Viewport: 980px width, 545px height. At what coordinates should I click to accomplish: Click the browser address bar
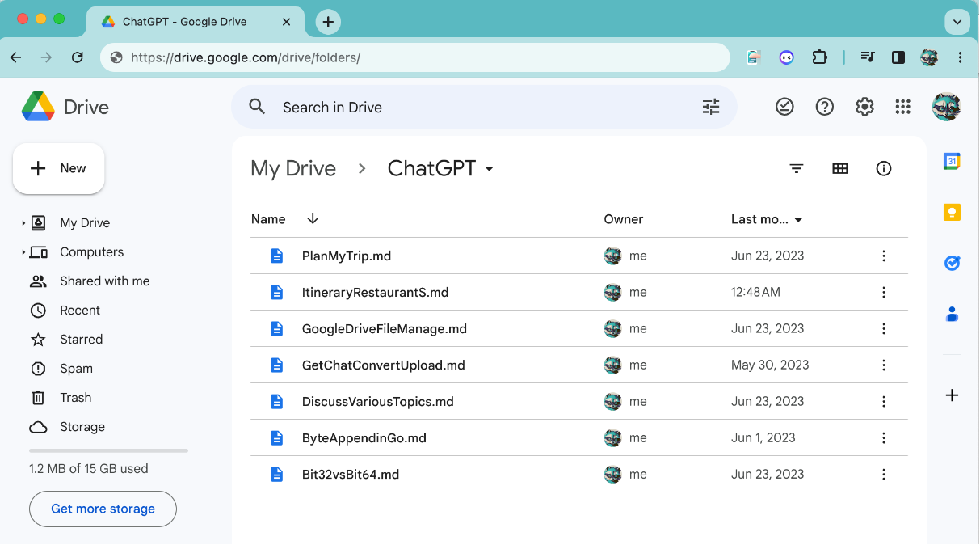click(415, 57)
